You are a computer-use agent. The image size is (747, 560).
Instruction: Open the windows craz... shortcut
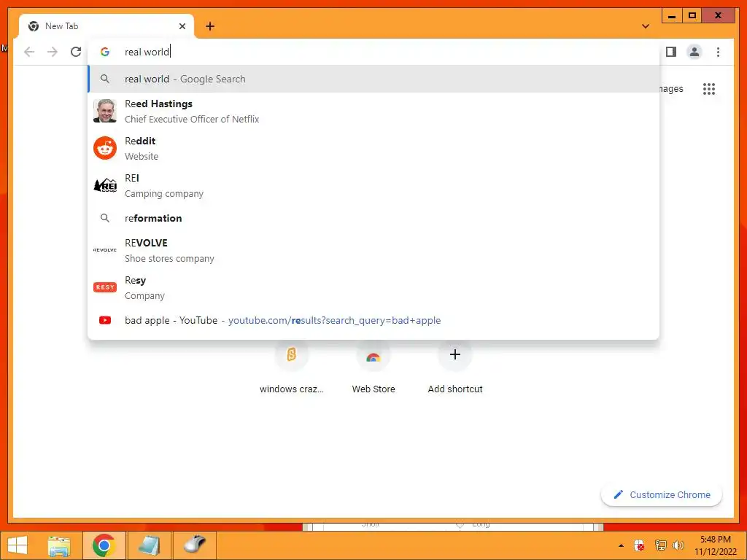click(292, 367)
